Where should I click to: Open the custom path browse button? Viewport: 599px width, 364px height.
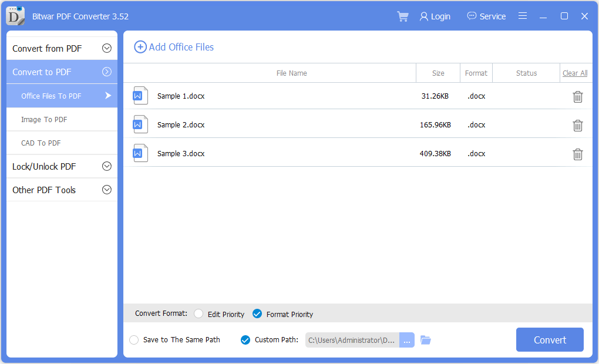pos(406,339)
